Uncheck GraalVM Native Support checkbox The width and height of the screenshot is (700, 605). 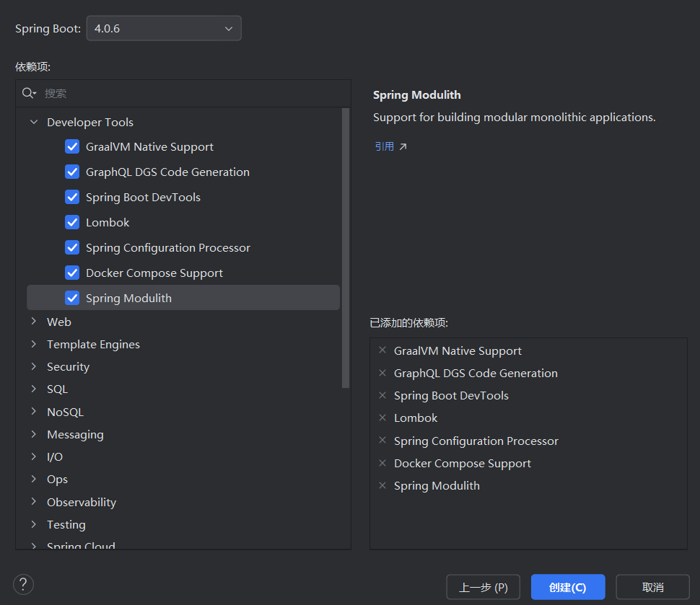coord(72,146)
